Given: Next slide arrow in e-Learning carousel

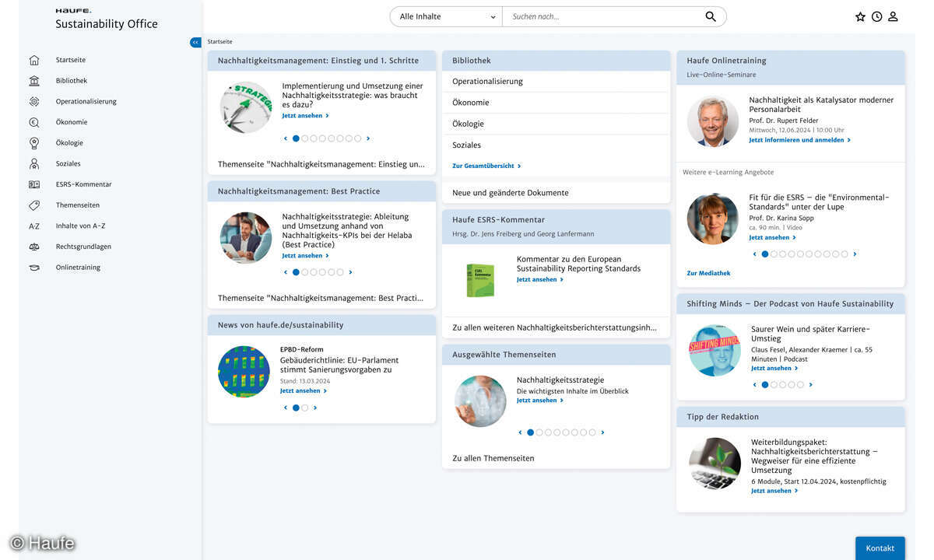Looking at the screenshot, I should 855,254.
